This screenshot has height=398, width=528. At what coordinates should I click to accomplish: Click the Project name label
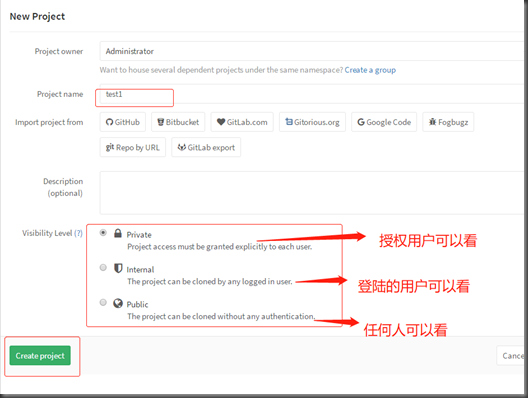[x=60, y=94]
